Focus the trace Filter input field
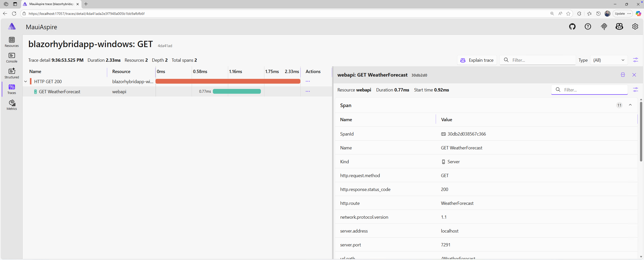The width and height of the screenshot is (644, 260). pos(538,60)
